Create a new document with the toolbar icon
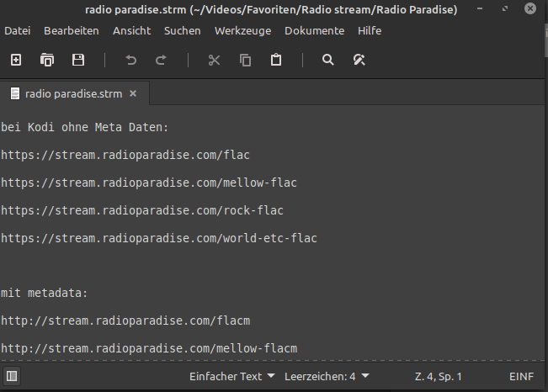The image size is (548, 392). 16,60
